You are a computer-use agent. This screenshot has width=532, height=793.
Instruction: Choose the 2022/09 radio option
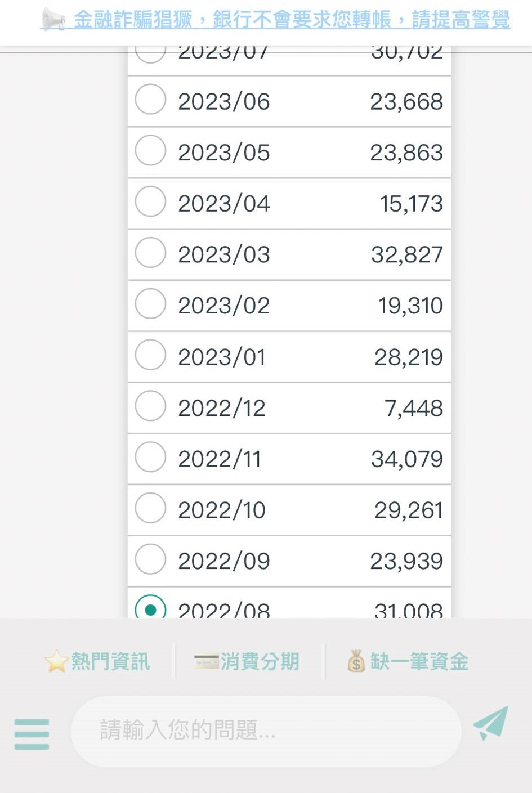(150, 559)
